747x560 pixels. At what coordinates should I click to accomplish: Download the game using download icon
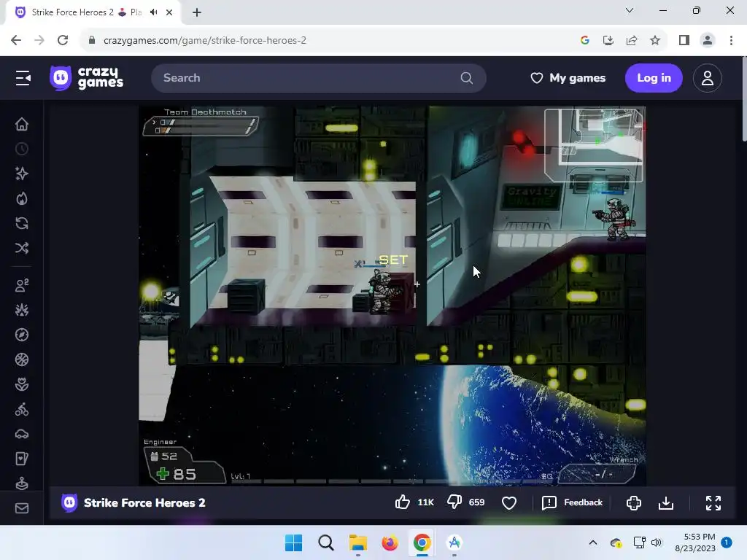[666, 503]
